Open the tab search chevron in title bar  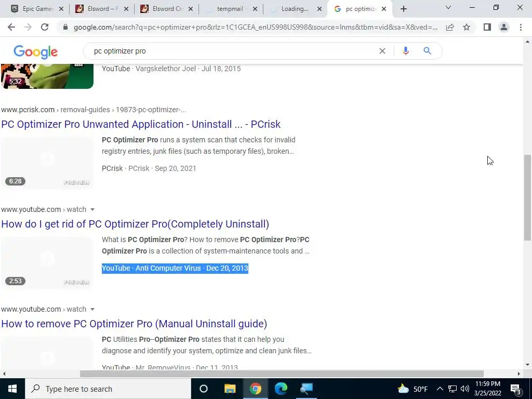tap(448, 7)
